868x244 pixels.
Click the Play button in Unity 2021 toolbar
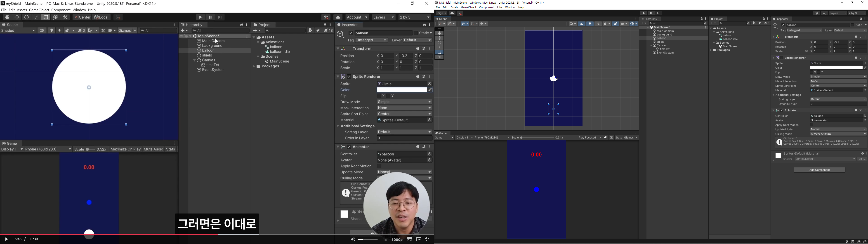pos(644,13)
